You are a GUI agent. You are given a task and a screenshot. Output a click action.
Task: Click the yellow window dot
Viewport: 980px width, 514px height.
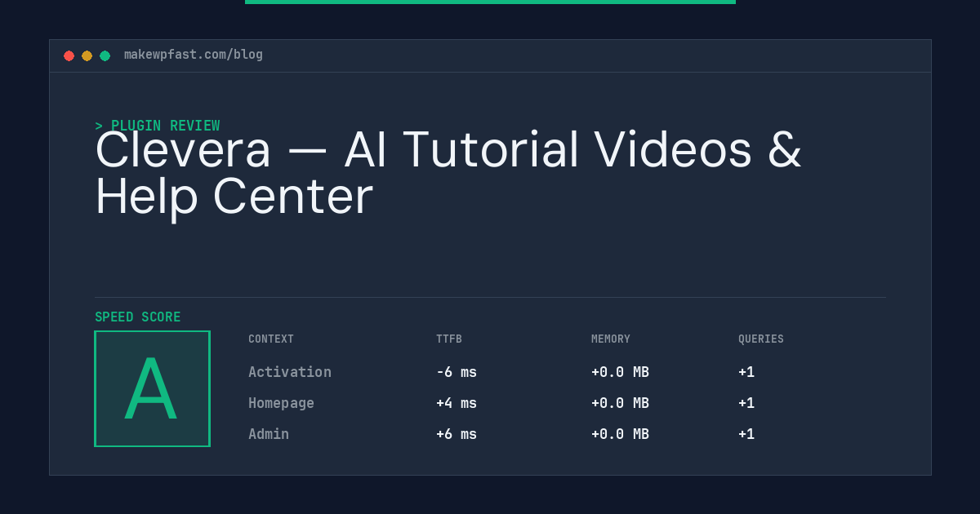[x=87, y=55]
